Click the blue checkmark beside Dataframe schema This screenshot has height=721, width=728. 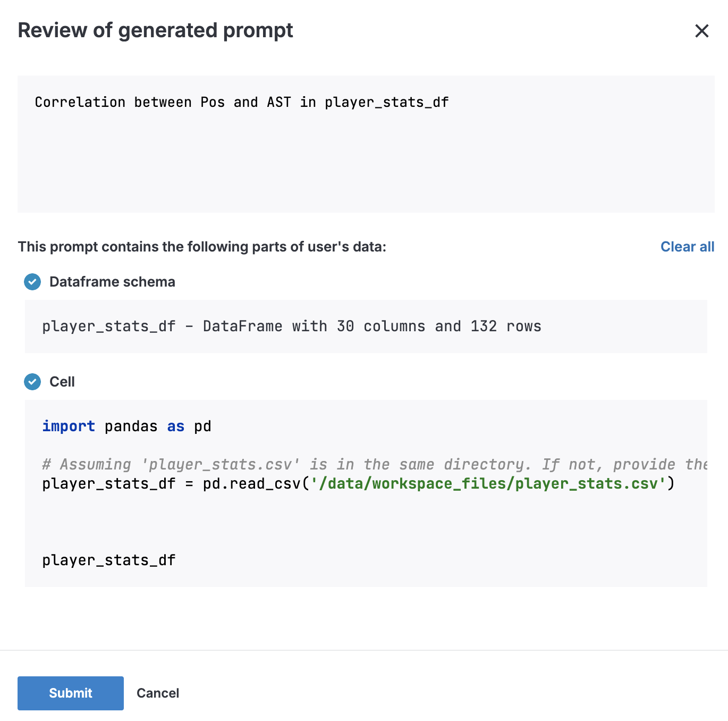[32, 282]
